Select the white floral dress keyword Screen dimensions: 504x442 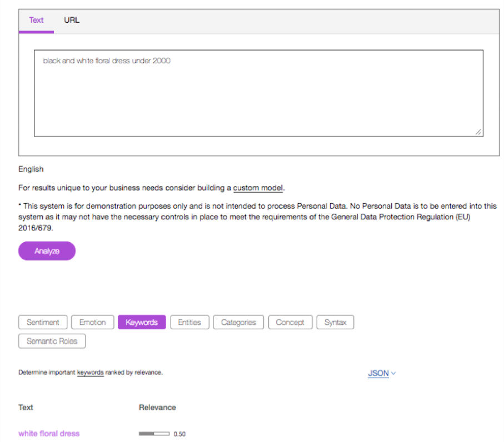(x=49, y=434)
